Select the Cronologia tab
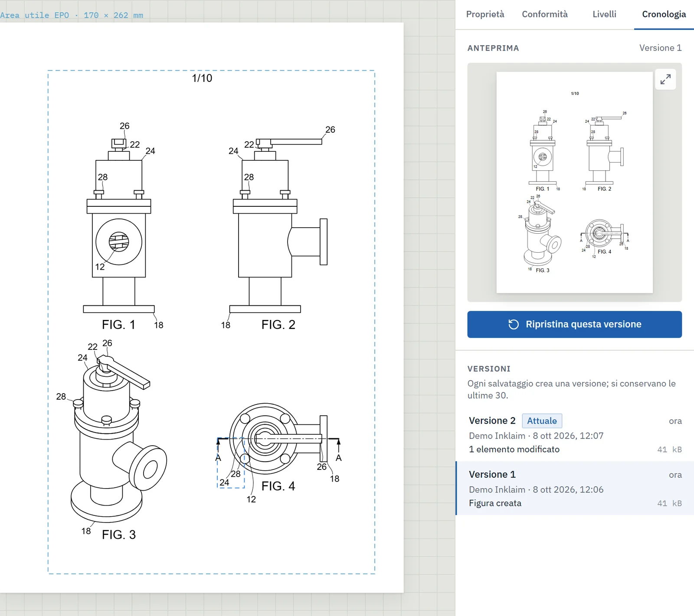Viewport: 694px width, 616px height. pos(664,14)
